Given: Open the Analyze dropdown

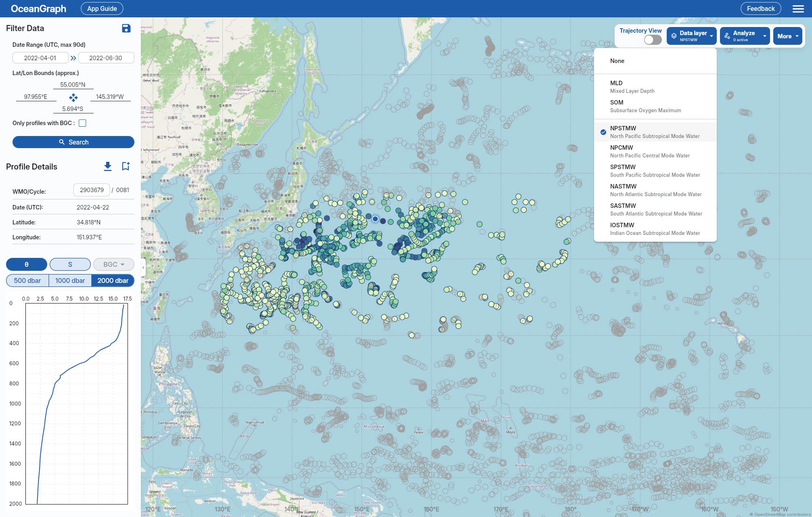Looking at the screenshot, I should [745, 36].
